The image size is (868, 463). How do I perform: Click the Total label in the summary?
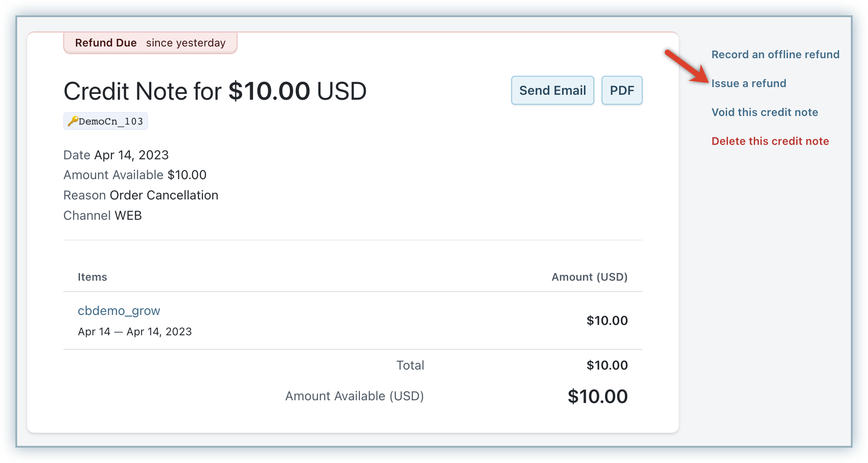click(x=410, y=365)
